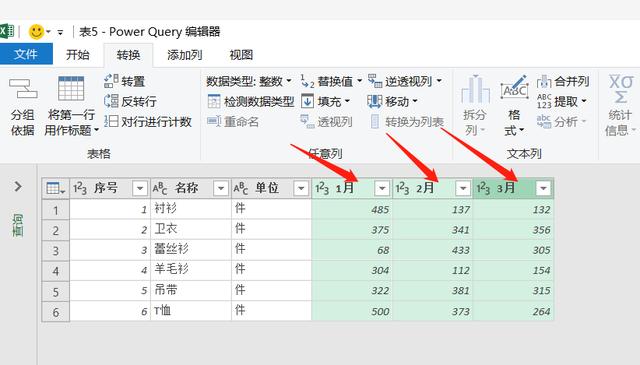
Task: Click the cell containing 衬衫
Action: coord(191,209)
